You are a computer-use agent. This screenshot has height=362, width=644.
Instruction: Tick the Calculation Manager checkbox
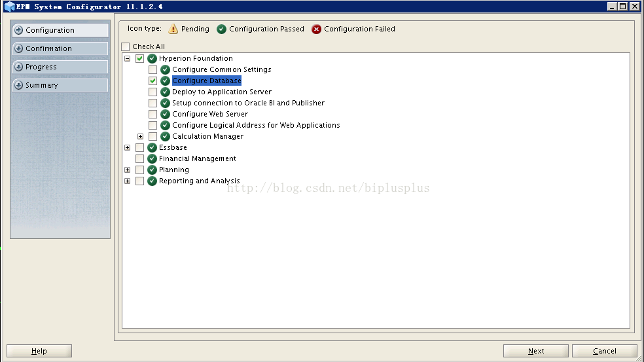point(152,136)
